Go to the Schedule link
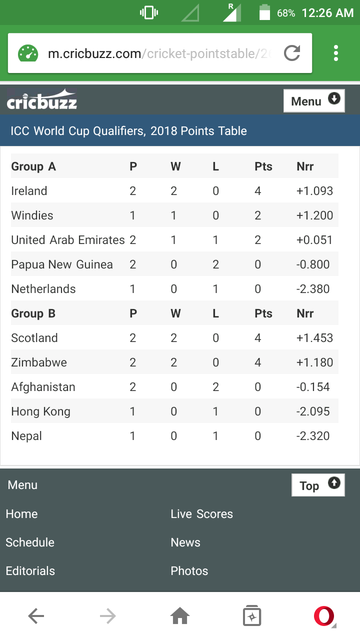 [30, 542]
